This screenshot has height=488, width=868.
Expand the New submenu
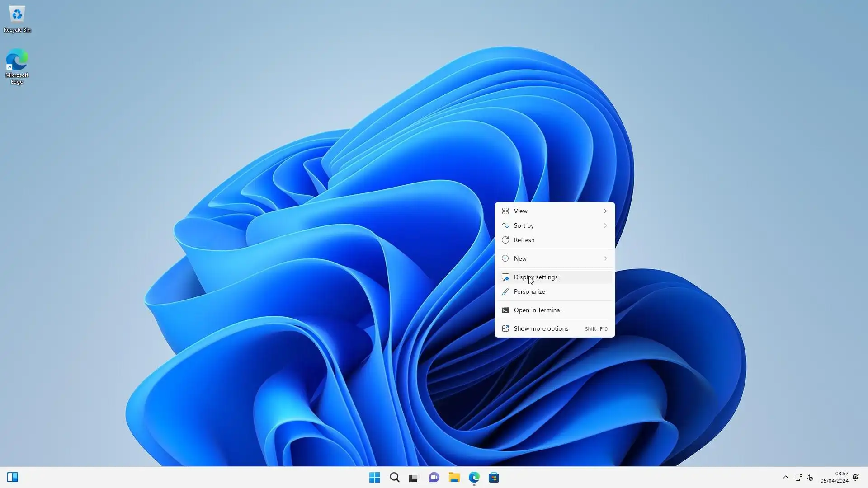tap(554, 258)
